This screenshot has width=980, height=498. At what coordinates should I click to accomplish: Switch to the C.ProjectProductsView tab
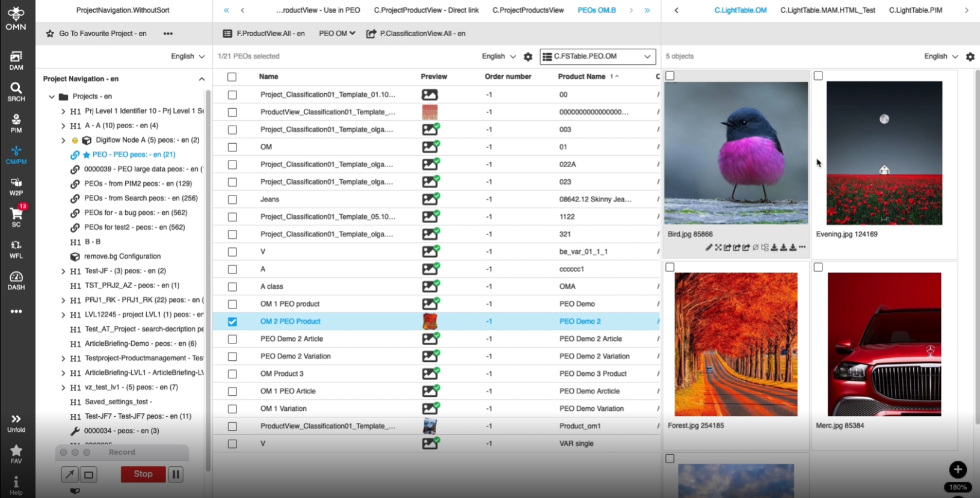(528, 10)
